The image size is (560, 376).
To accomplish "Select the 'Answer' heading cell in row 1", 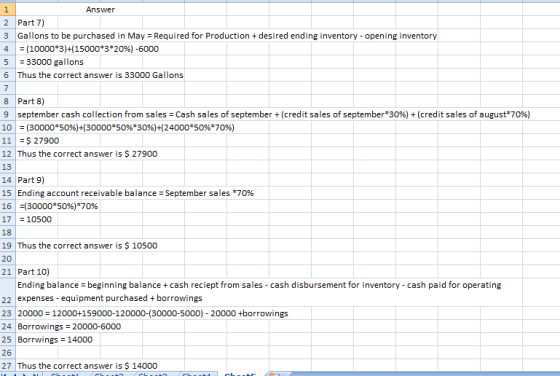I will [x=100, y=10].
